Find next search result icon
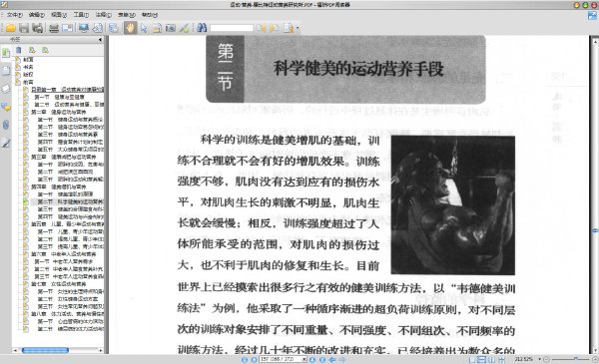 pyautogui.click(x=275, y=28)
